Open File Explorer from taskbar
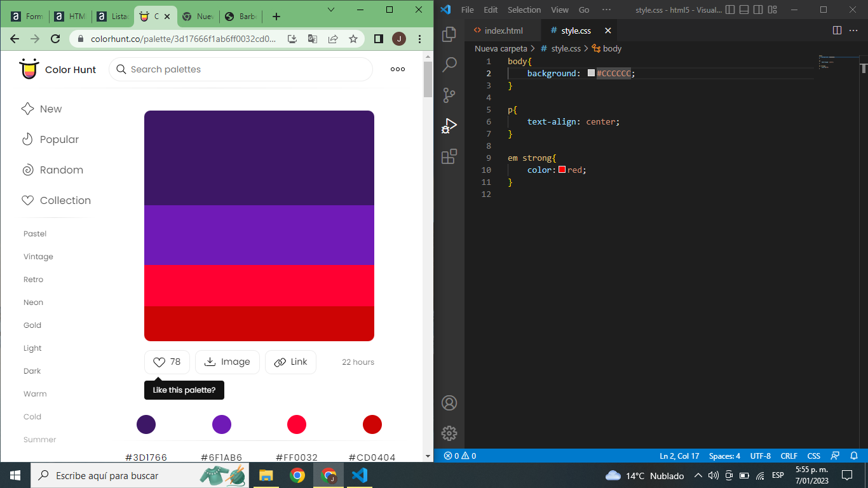 pyautogui.click(x=266, y=475)
